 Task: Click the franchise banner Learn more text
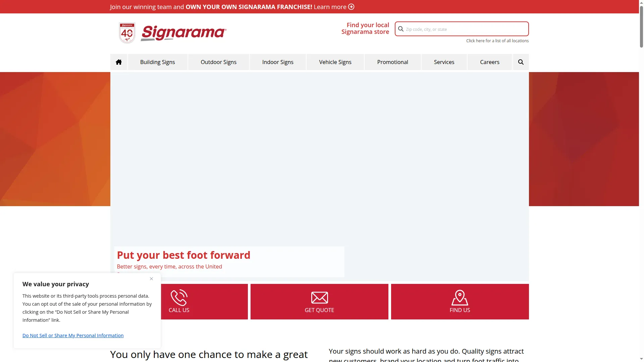330,7
